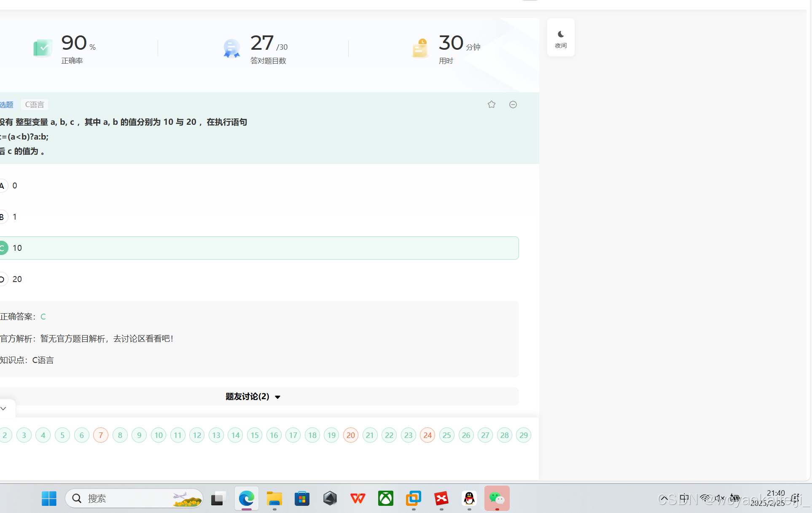This screenshot has width=812, height=513.
Task: Open QQ penguin icon in taskbar
Action: (469, 499)
